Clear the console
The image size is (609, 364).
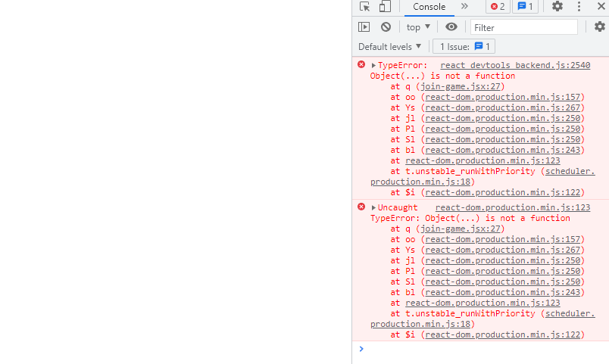(x=386, y=26)
